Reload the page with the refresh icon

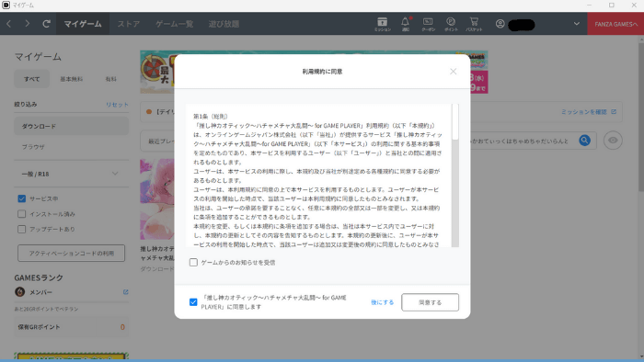point(46,24)
